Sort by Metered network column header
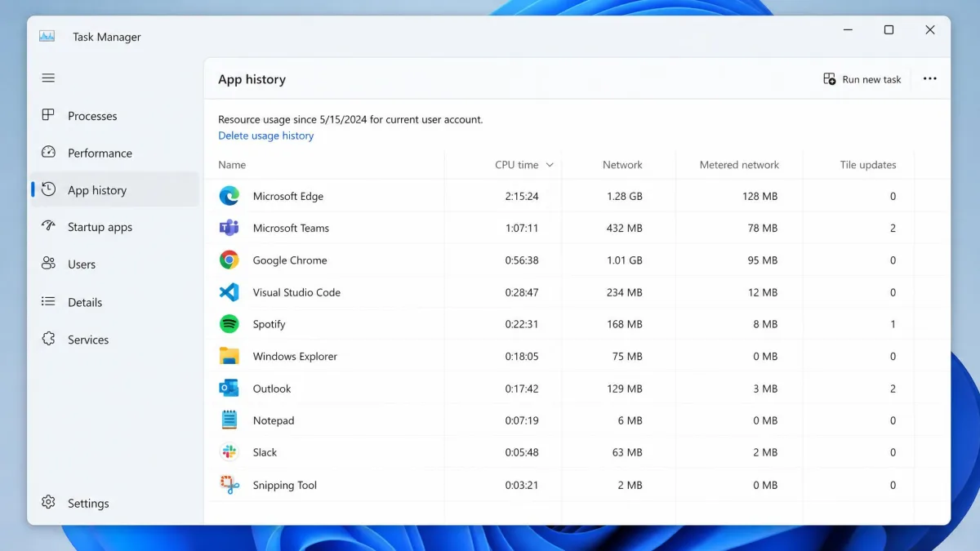980x551 pixels. click(x=739, y=165)
